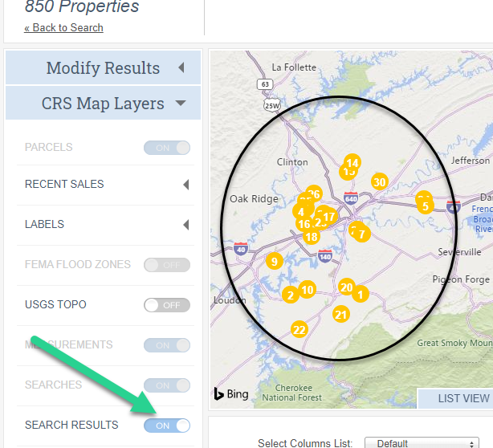
Task: Select map marker 26
Action: click(x=314, y=193)
